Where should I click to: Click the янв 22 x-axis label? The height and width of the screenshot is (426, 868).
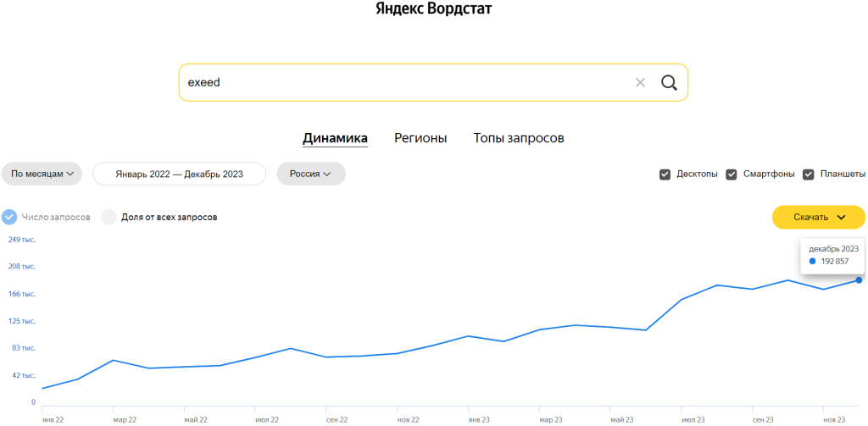pyautogui.click(x=53, y=420)
